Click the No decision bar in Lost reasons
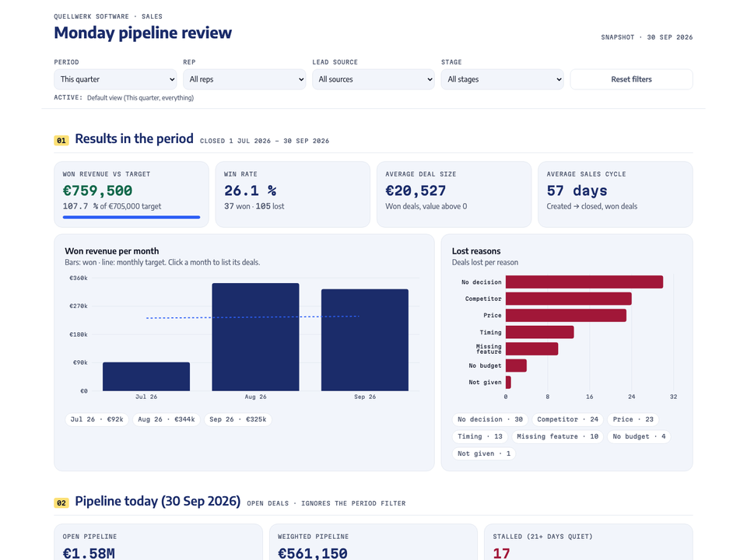Viewport: 747px width, 560px height. pos(584,282)
